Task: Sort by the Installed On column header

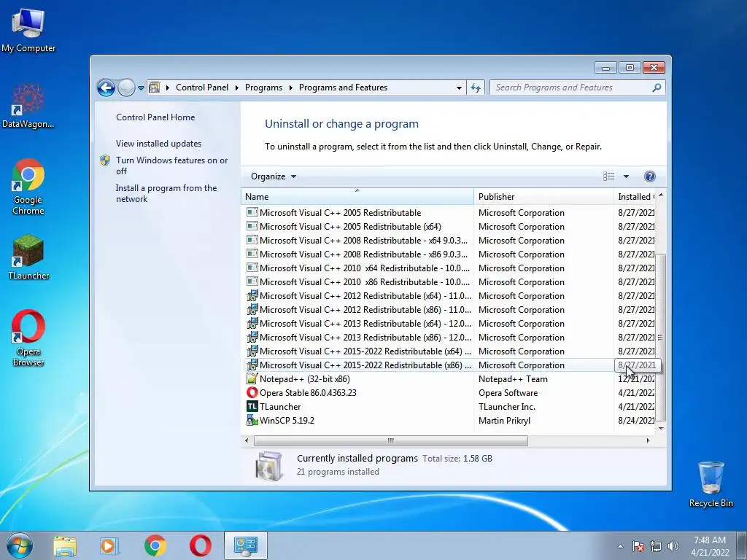Action: 635,197
